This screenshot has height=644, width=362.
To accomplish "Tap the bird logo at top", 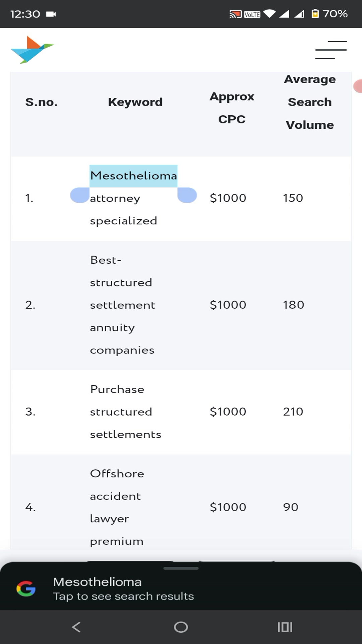I will [x=32, y=50].
